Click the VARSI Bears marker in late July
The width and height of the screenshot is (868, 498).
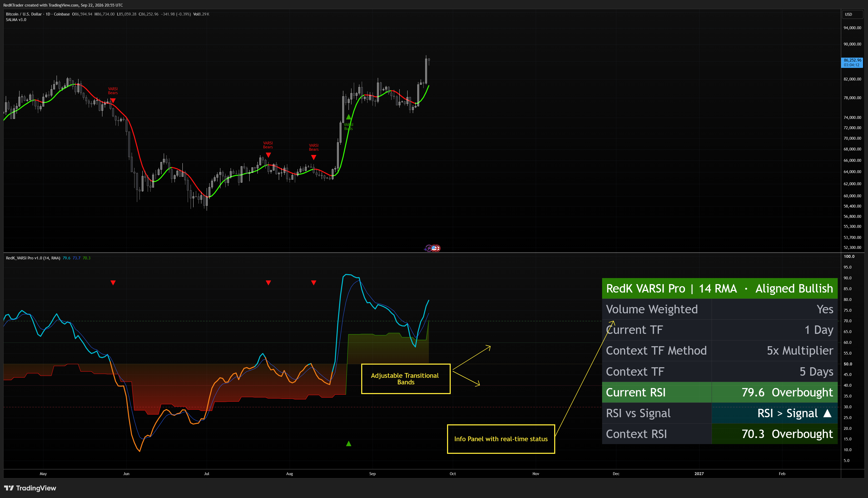(x=268, y=155)
